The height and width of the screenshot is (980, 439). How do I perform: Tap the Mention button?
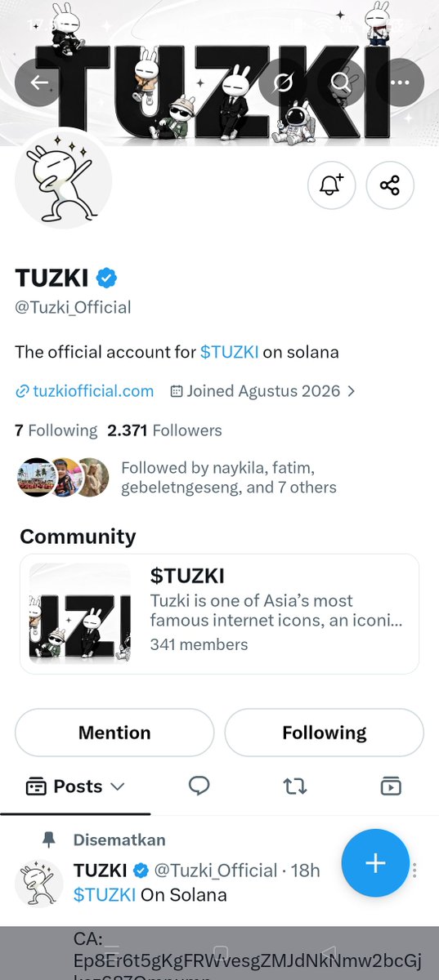click(x=114, y=733)
